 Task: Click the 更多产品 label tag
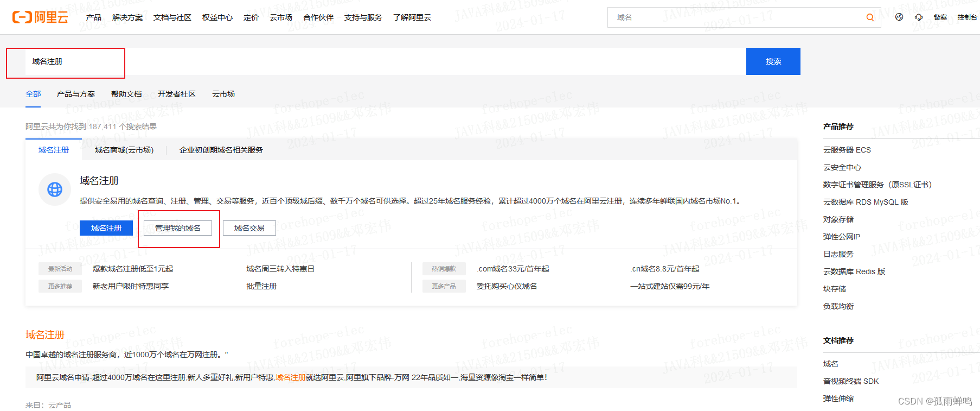point(444,286)
